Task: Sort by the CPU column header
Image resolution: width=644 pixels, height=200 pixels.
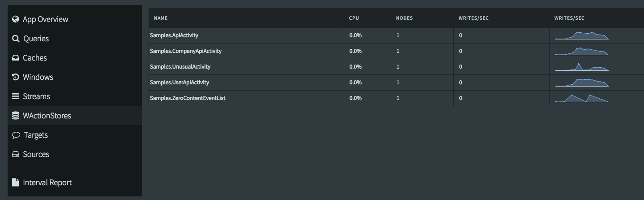Action: (354, 18)
